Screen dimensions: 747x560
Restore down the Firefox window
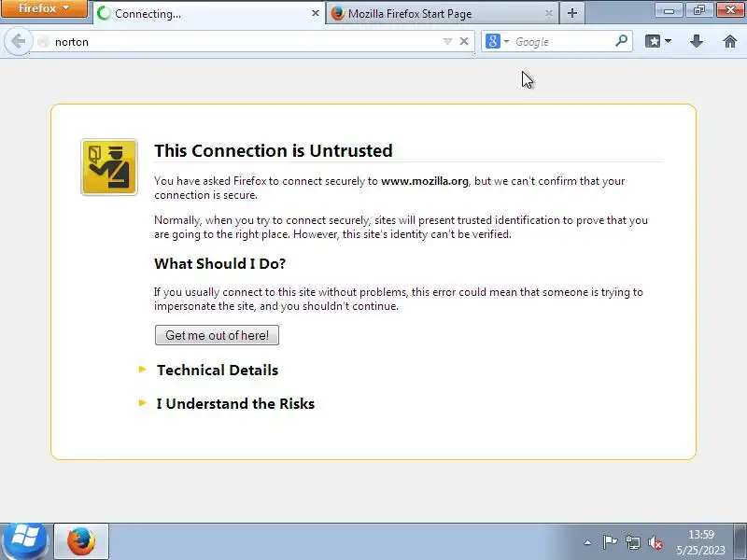pos(698,9)
